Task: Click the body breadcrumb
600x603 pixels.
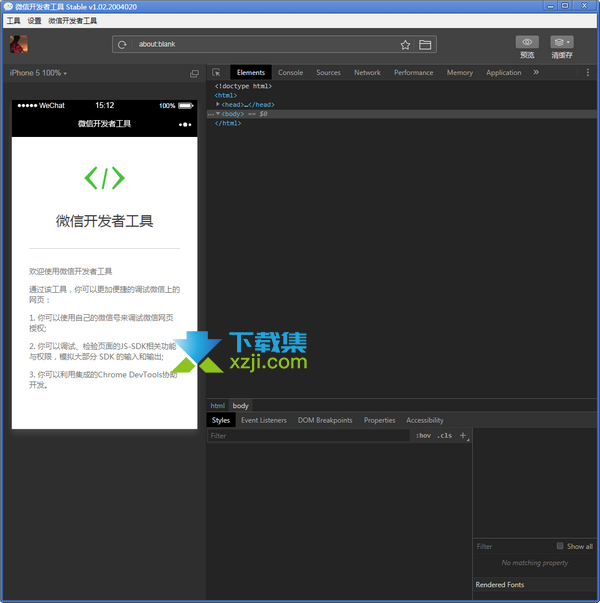Action: [x=240, y=406]
